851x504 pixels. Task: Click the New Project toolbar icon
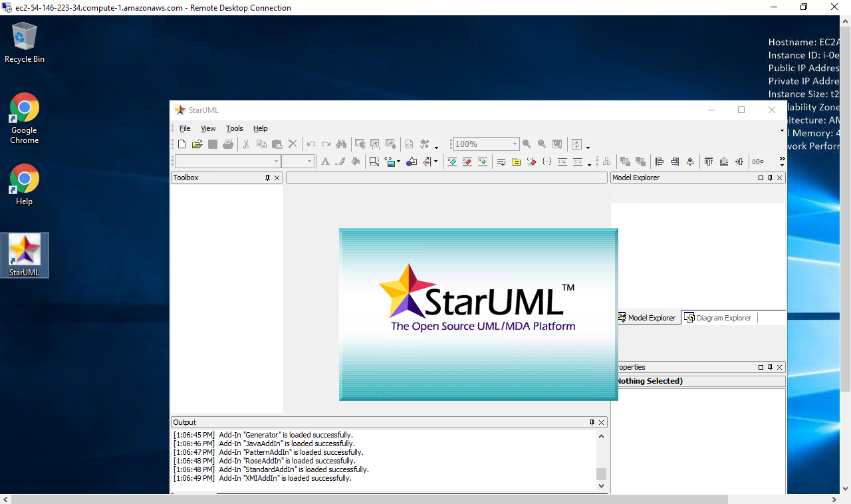click(182, 144)
